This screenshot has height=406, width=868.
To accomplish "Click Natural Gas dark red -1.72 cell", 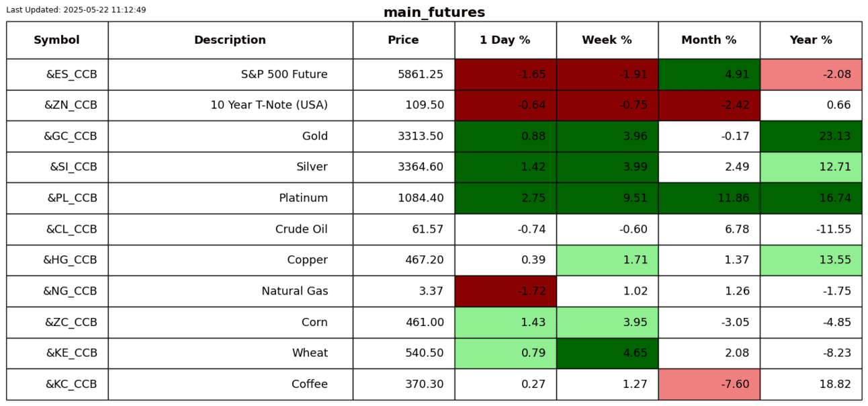I will coord(505,291).
